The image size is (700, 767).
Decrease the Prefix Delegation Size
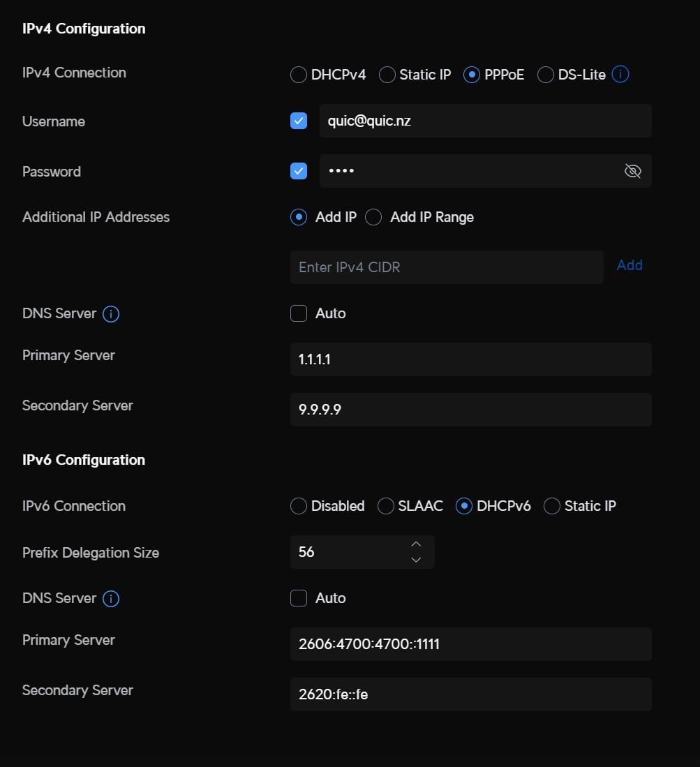point(415,559)
